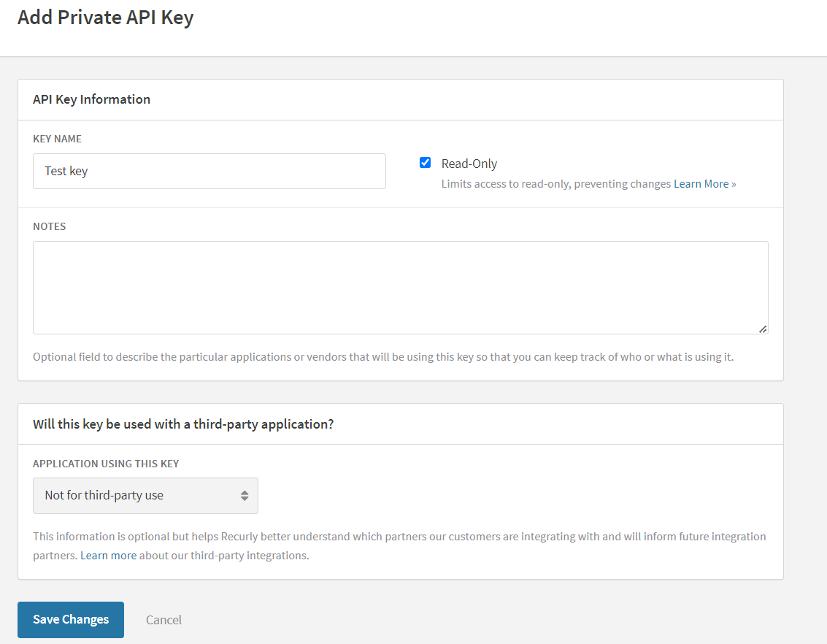
Task: Uncheck the Read-Only checkbox
Action: click(425, 163)
